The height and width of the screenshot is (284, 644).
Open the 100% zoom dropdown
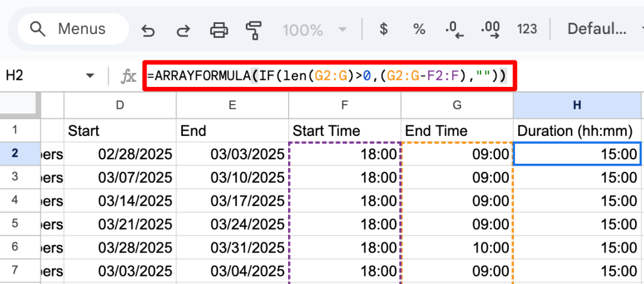click(314, 30)
